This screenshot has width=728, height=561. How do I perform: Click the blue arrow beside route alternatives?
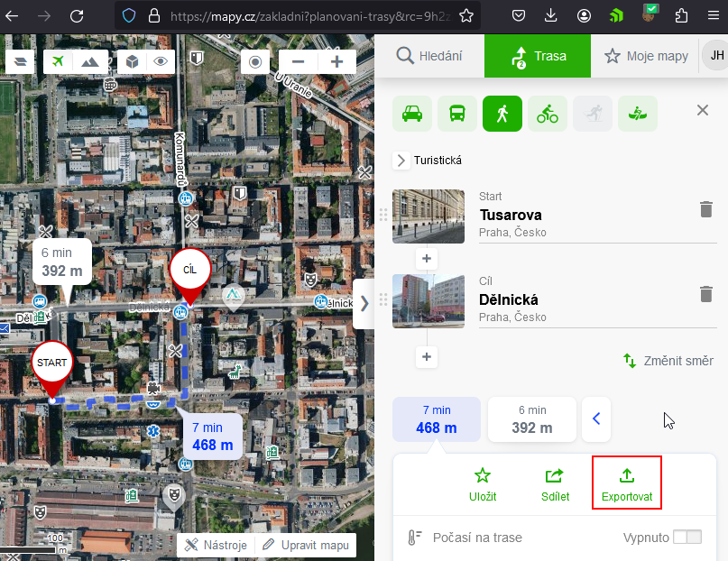click(x=596, y=418)
